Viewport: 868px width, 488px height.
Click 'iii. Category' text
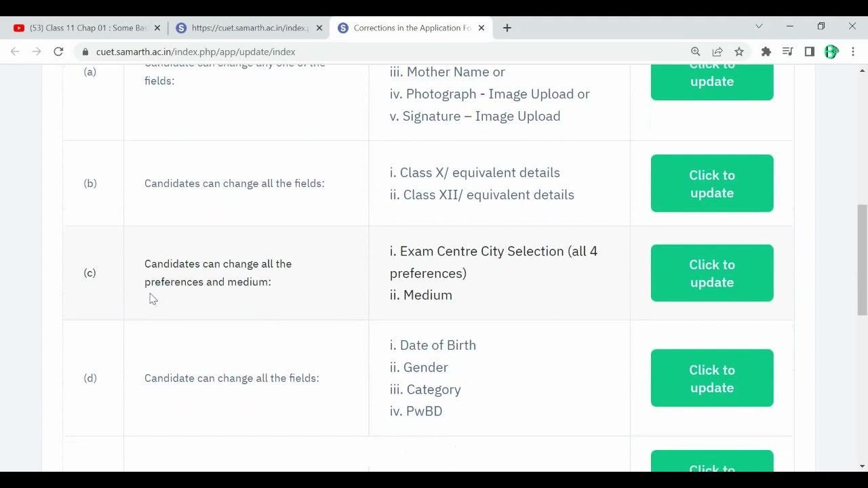pos(425,390)
